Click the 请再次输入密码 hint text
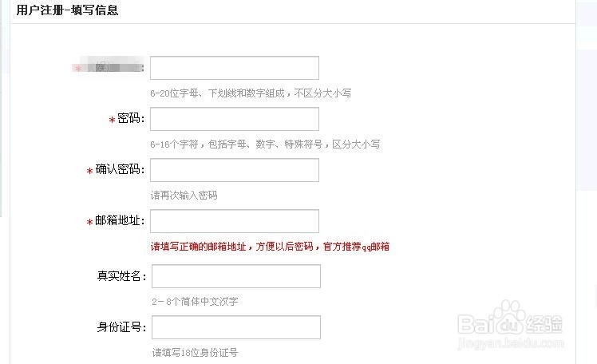Viewport: 597px width, 364px height. 184,196
